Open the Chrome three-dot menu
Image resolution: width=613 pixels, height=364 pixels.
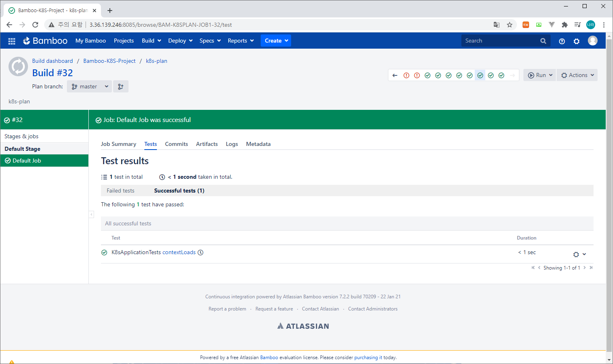click(x=604, y=25)
